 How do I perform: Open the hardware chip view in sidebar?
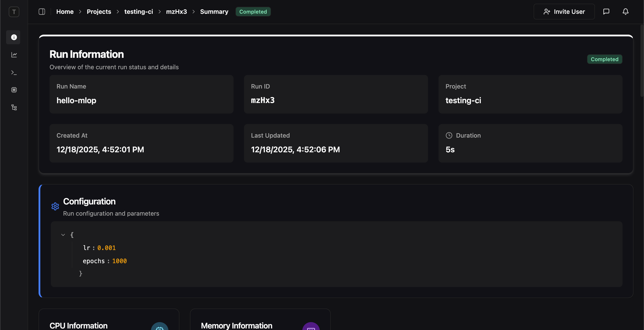[x=14, y=90]
